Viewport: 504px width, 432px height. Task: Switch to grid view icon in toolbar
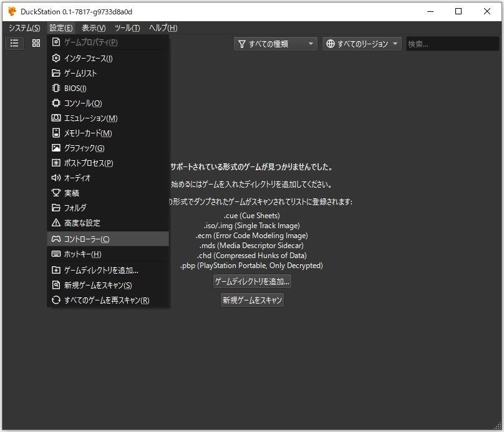[36, 43]
